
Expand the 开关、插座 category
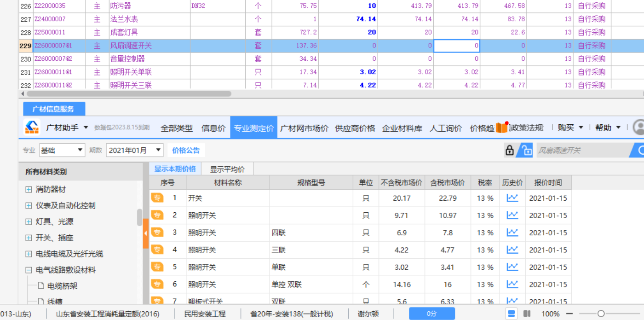pyautogui.click(x=29, y=238)
